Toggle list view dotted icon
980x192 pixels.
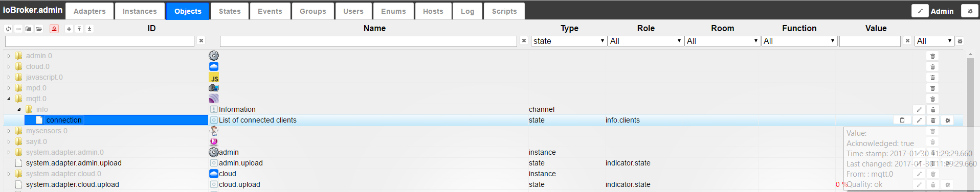pyautogui.click(x=18, y=29)
